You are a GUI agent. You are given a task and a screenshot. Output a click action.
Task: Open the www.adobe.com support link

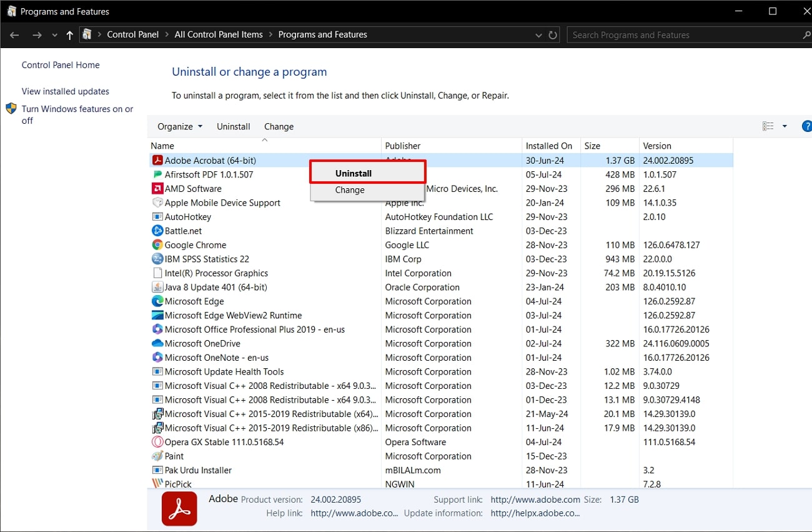tap(535, 499)
